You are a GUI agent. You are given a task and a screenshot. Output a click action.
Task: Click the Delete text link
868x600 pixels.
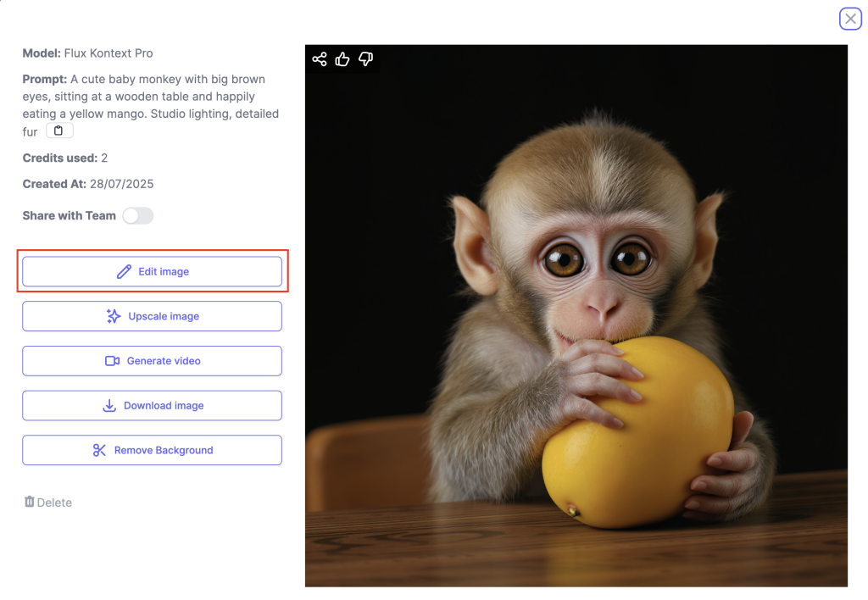click(54, 503)
